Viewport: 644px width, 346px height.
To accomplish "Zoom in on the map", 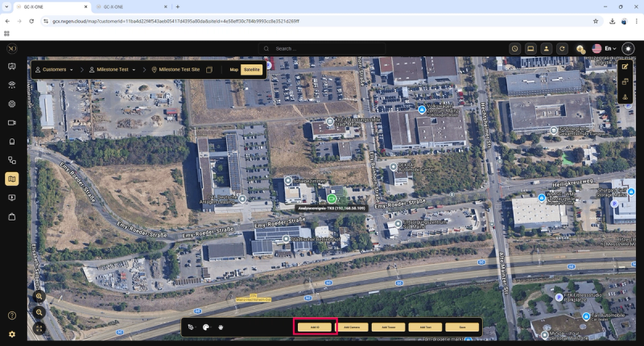I will click(39, 296).
